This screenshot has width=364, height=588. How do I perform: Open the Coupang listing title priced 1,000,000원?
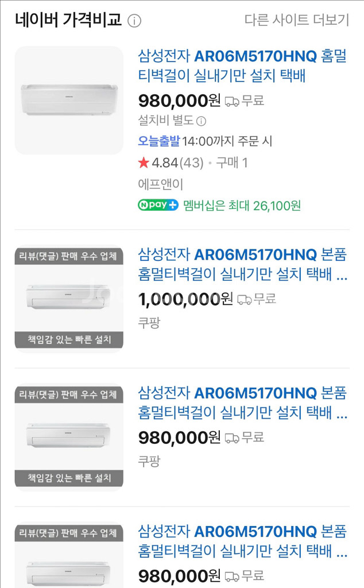242,264
